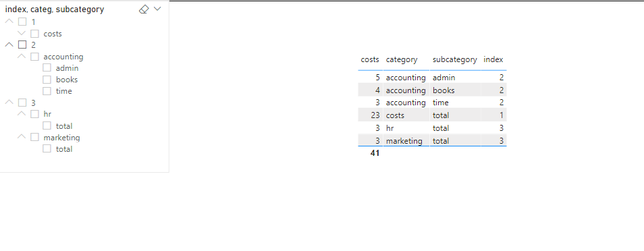The image size is (644, 251).
Task: Tick the hr checkbox in the slicer
Action: 34,114
